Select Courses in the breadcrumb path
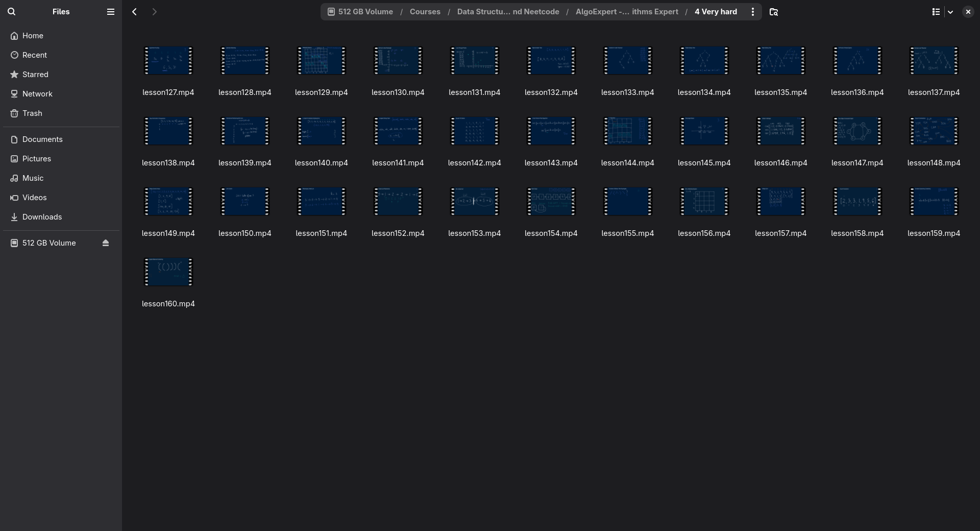 pos(425,12)
